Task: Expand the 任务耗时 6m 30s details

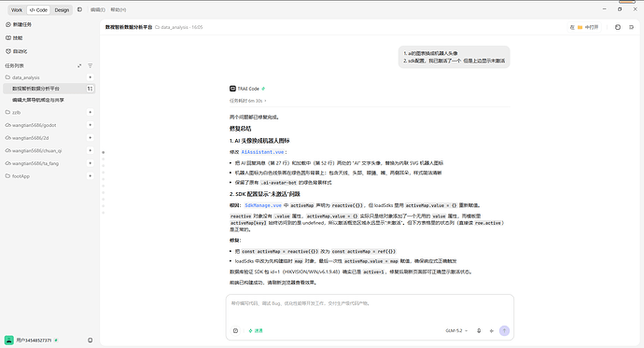Action: (x=247, y=101)
